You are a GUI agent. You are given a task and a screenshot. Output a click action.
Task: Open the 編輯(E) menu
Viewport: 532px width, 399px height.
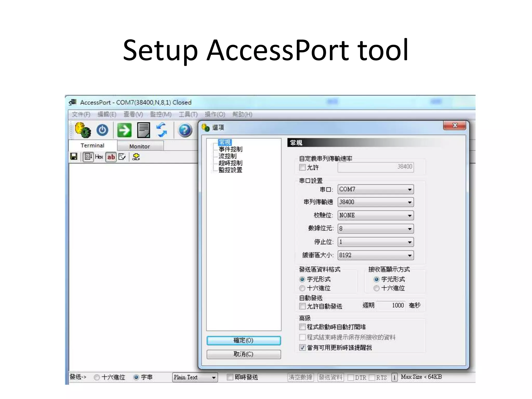[107, 114]
